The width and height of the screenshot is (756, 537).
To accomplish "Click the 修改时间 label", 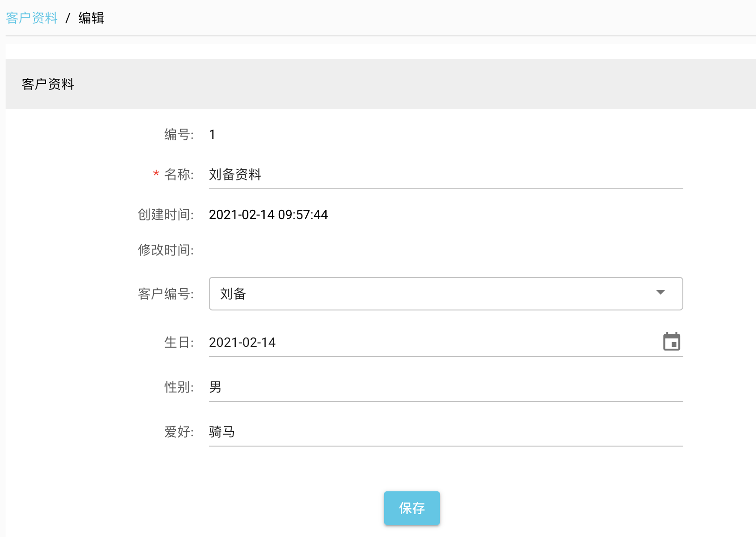I will pos(165,250).
